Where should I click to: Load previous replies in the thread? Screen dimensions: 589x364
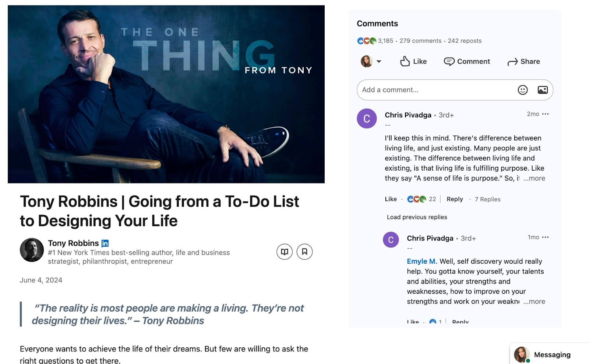(x=416, y=217)
